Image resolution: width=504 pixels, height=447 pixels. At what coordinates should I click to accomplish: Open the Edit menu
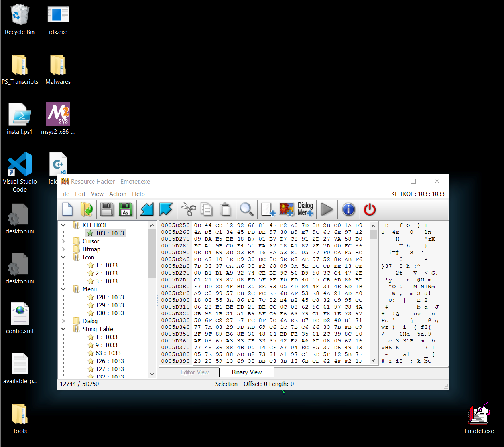click(x=80, y=194)
